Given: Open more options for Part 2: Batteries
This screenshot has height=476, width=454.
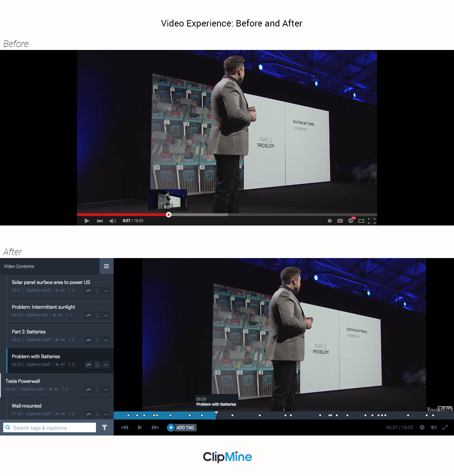Looking at the screenshot, I should (106, 340).
